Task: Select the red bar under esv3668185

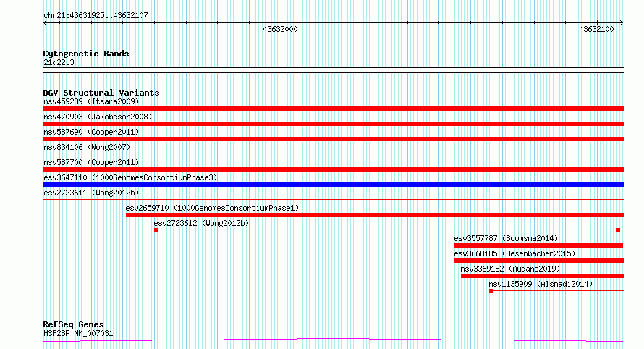Action: (539, 261)
